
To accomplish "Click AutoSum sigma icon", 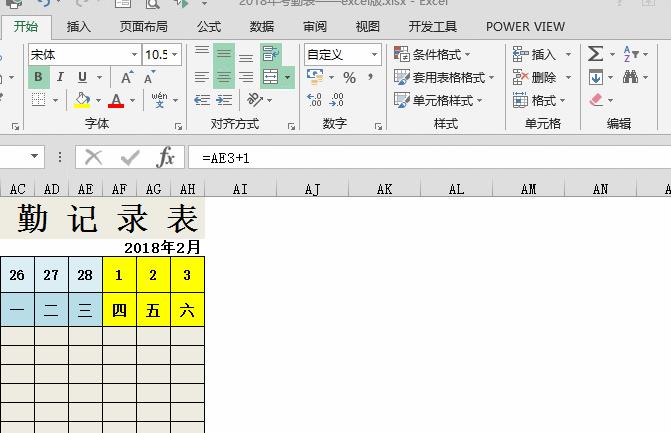I will [x=595, y=54].
